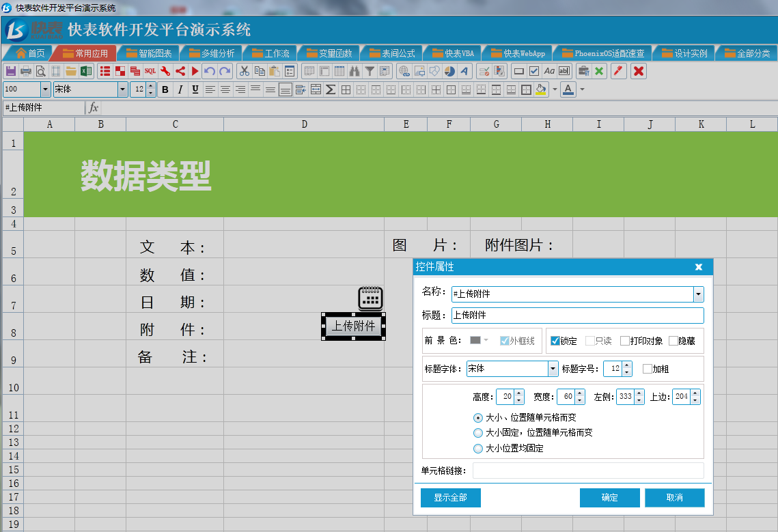Click the 显示全部 button
Image resolution: width=778 pixels, height=532 pixels.
451,498
